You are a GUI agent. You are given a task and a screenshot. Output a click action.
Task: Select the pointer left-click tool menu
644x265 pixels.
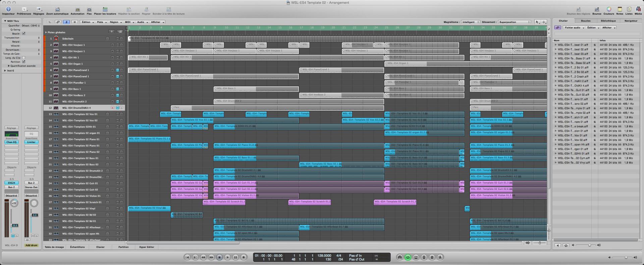coord(537,22)
